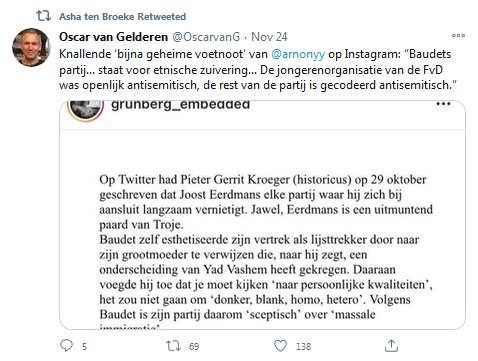
Task: Click the like count 138
Action: click(x=303, y=347)
